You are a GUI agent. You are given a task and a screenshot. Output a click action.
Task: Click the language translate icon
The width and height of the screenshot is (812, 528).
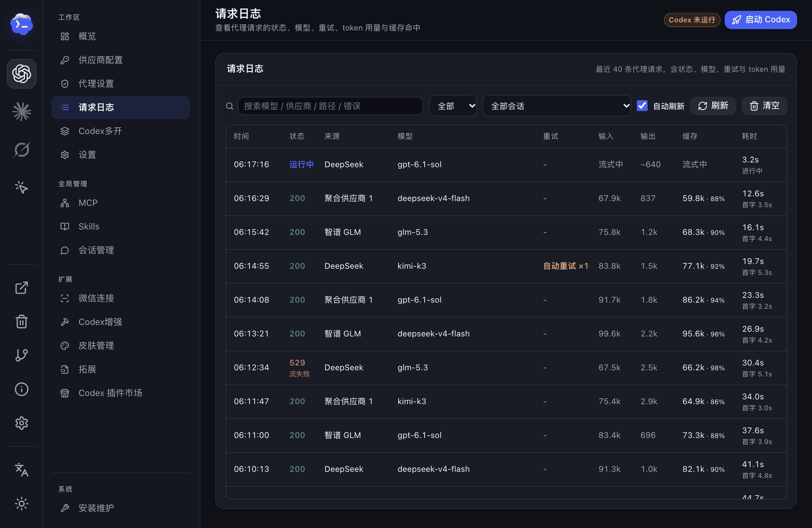(21, 470)
